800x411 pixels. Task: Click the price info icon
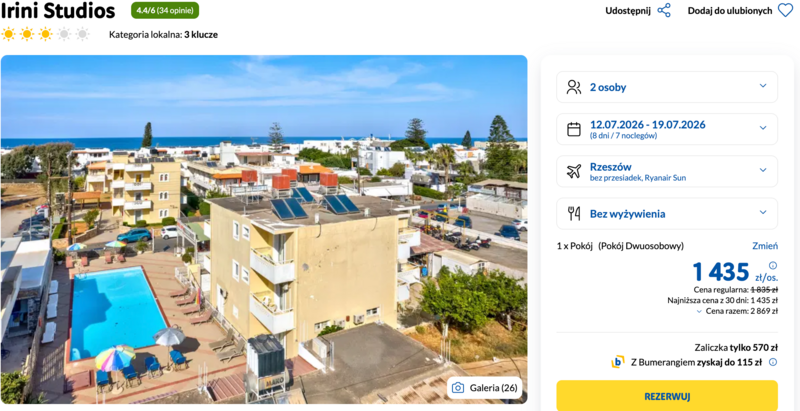coord(772,266)
